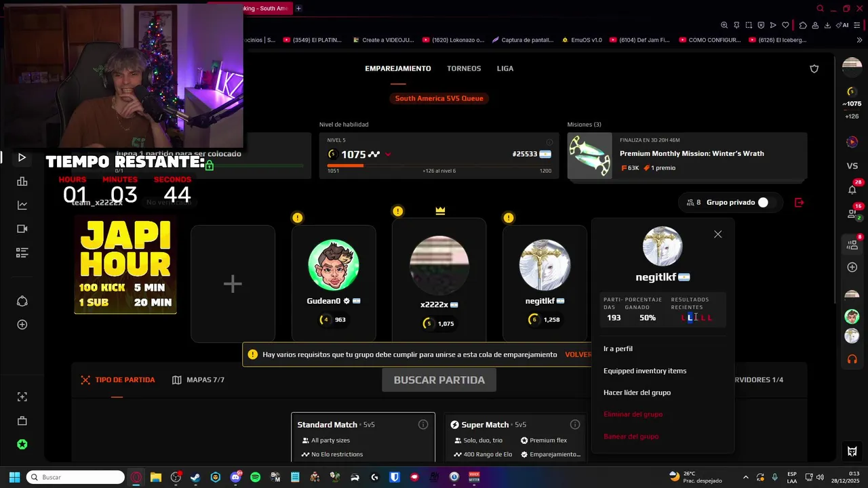Expand the skill level red chevron
Image resolution: width=868 pixels, height=488 pixels.
[388, 155]
